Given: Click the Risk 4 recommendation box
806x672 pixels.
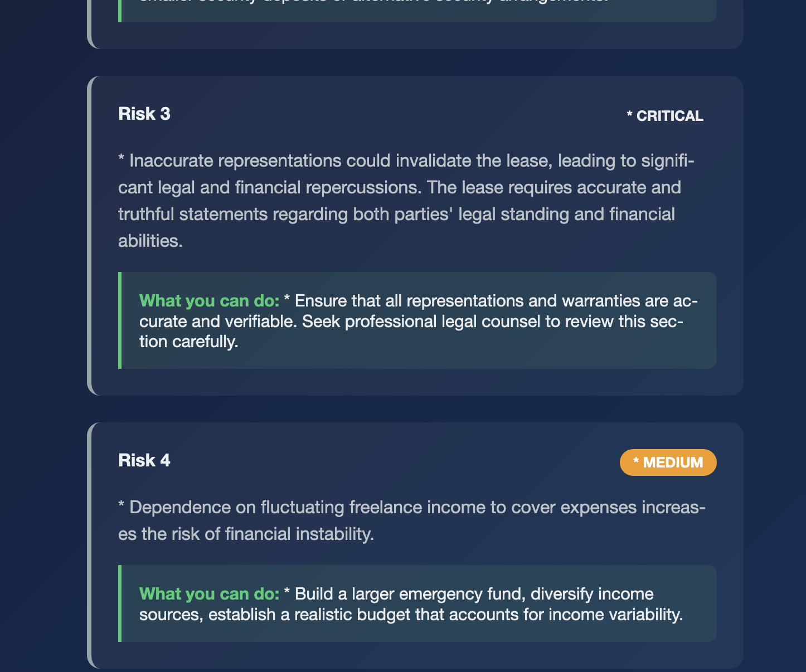Looking at the screenshot, I should (417, 603).
